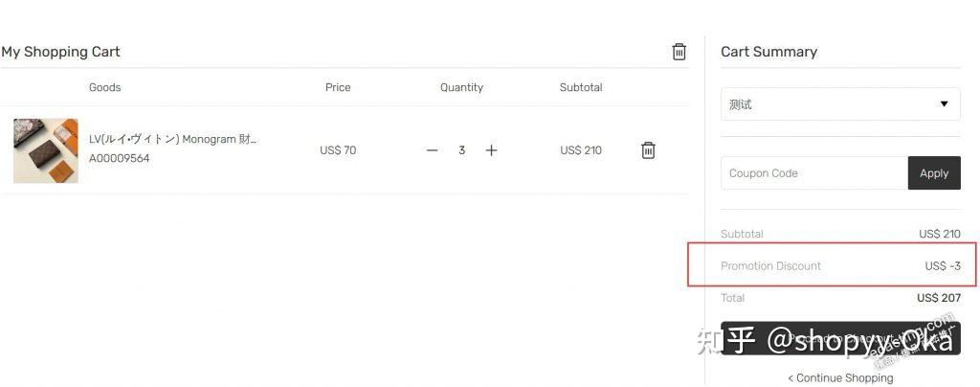Click the Coupon Code input field
980x387 pixels.
point(813,173)
